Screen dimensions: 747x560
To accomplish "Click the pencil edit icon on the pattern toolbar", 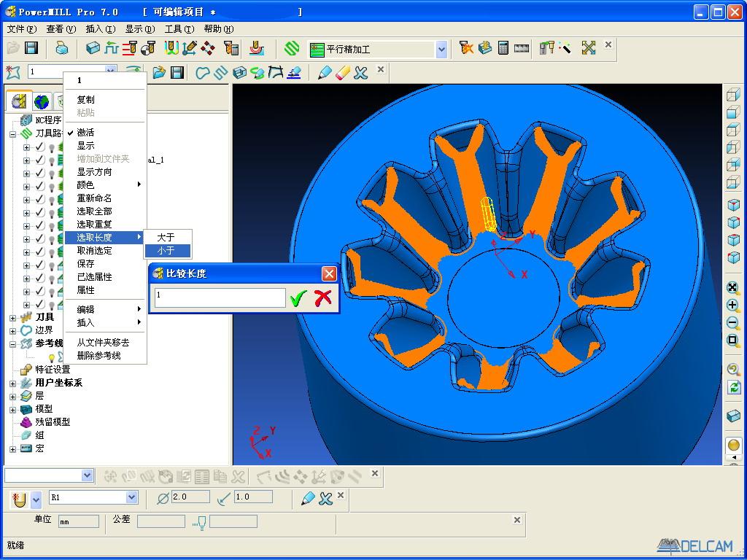I will click(325, 72).
